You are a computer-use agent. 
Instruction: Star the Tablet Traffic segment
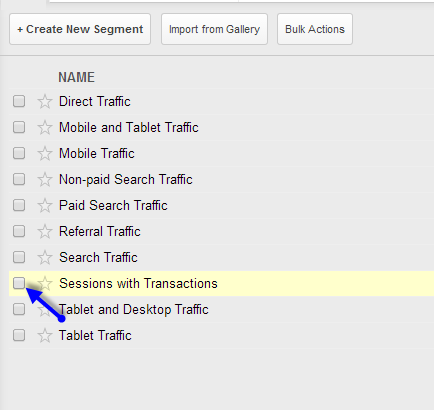[x=45, y=336]
